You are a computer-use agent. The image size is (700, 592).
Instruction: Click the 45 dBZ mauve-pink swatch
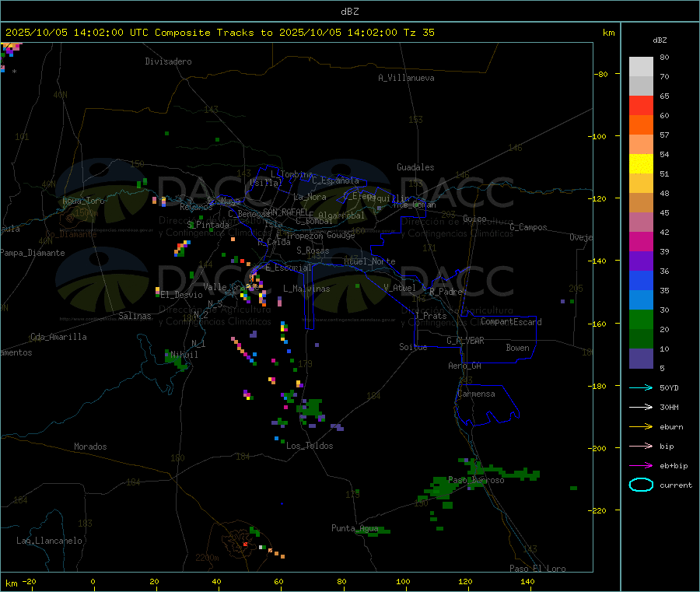[x=641, y=222]
